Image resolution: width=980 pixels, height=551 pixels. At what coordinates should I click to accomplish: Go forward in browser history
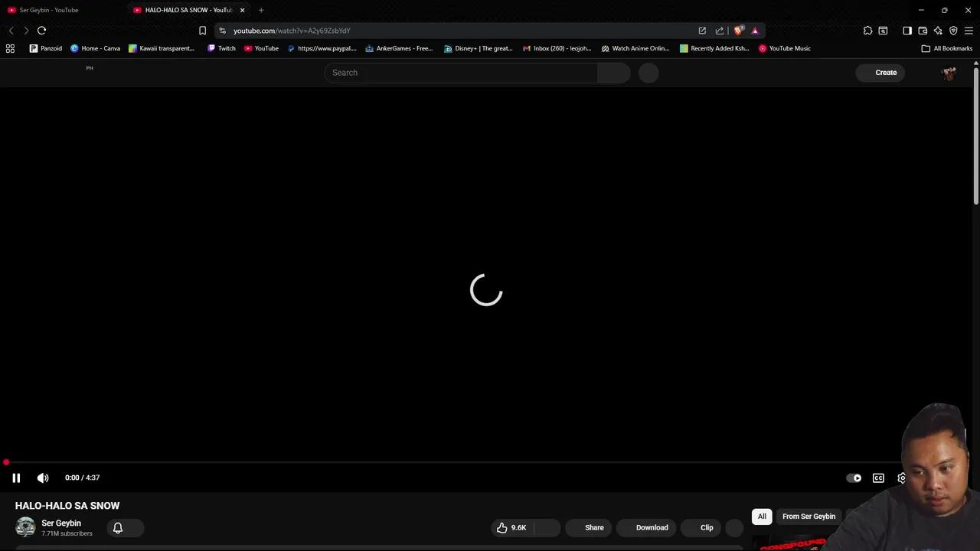[26, 31]
